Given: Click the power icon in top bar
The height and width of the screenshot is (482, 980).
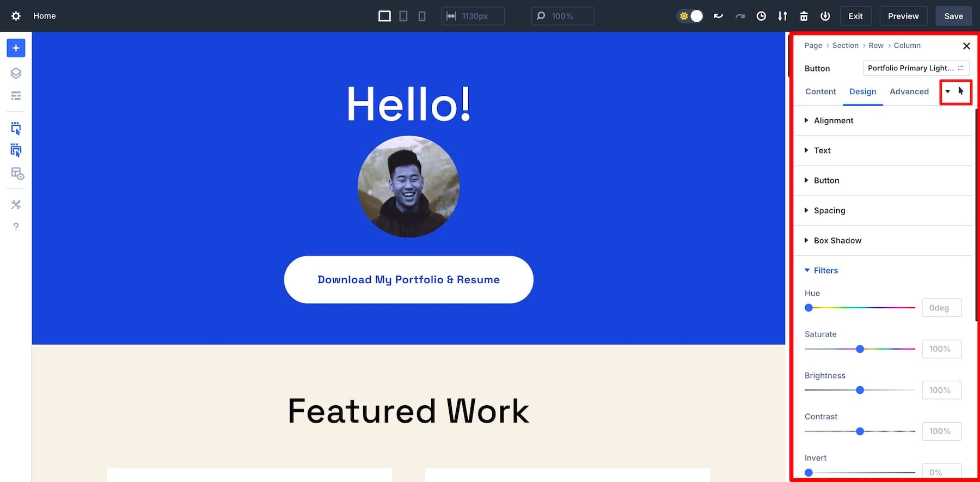Looking at the screenshot, I should click(x=825, y=16).
